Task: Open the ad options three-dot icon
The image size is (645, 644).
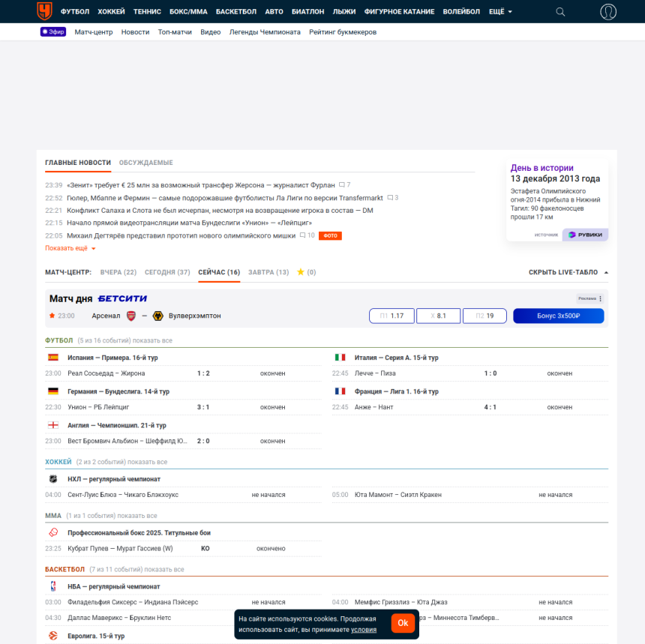Action: 601,298
